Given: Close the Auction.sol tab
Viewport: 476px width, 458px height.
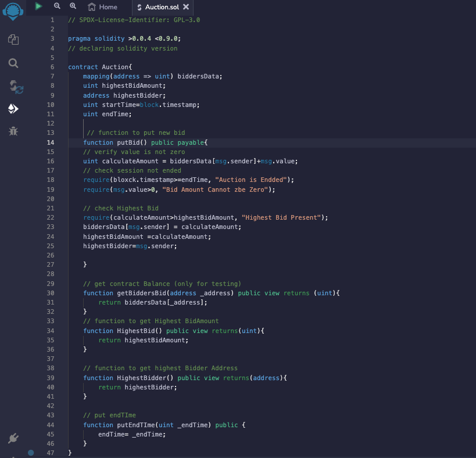Looking at the screenshot, I should (x=186, y=6).
